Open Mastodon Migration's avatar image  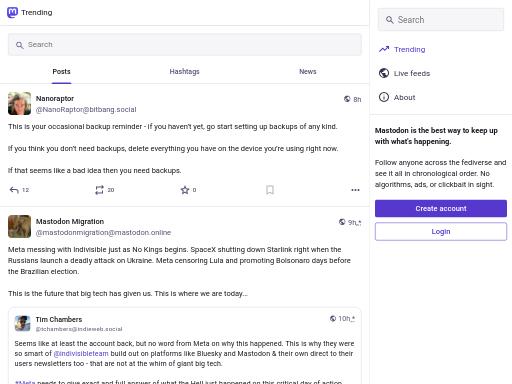[19, 227]
